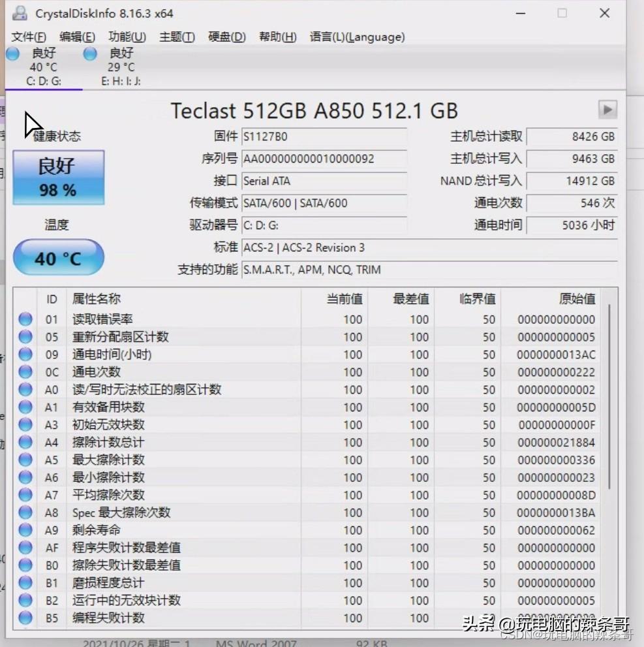The height and width of the screenshot is (647, 644).
Task: Switch to the 40 °C C: D: G: disk tab
Action: pyautogui.click(x=43, y=66)
